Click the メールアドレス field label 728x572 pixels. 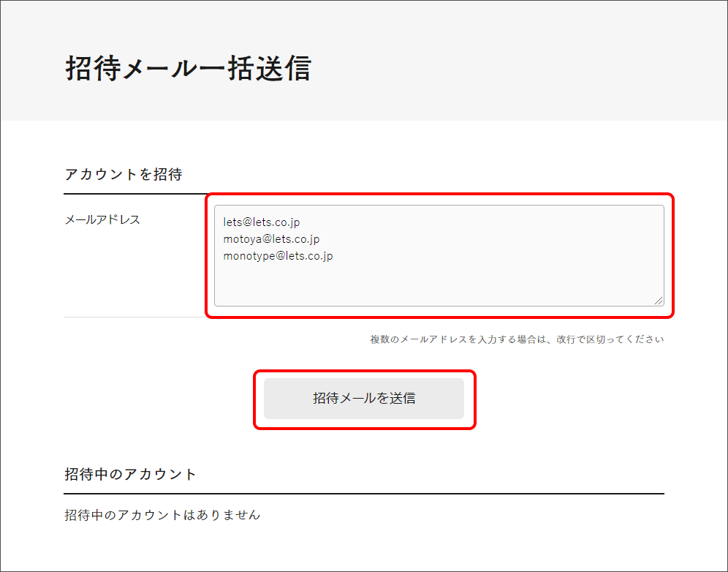[102, 219]
